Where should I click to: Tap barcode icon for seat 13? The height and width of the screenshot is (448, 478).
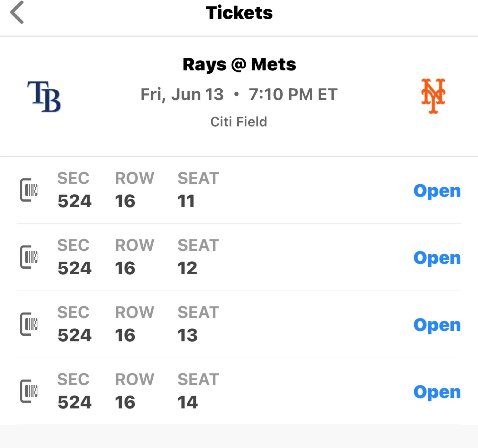[x=29, y=324]
